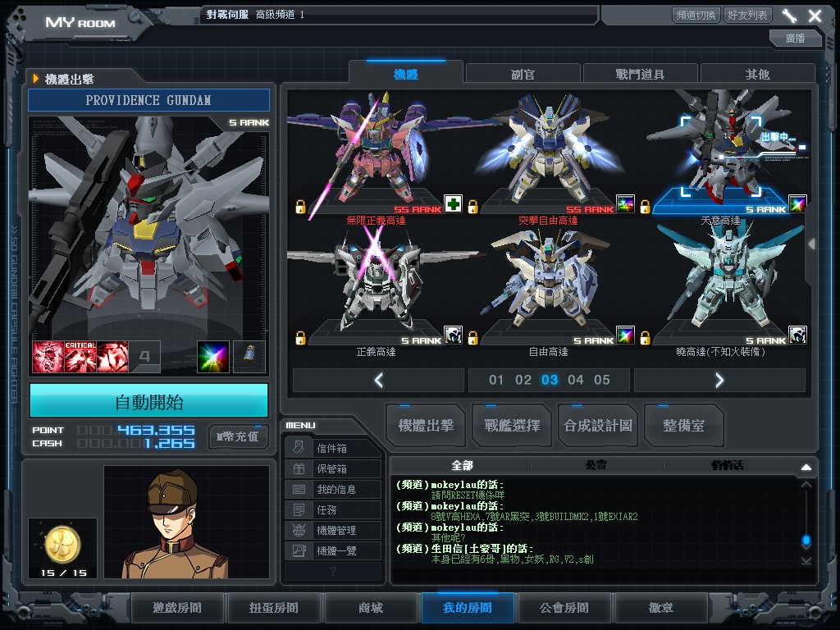Click the 合成設計圖 blueprint button

tap(598, 426)
